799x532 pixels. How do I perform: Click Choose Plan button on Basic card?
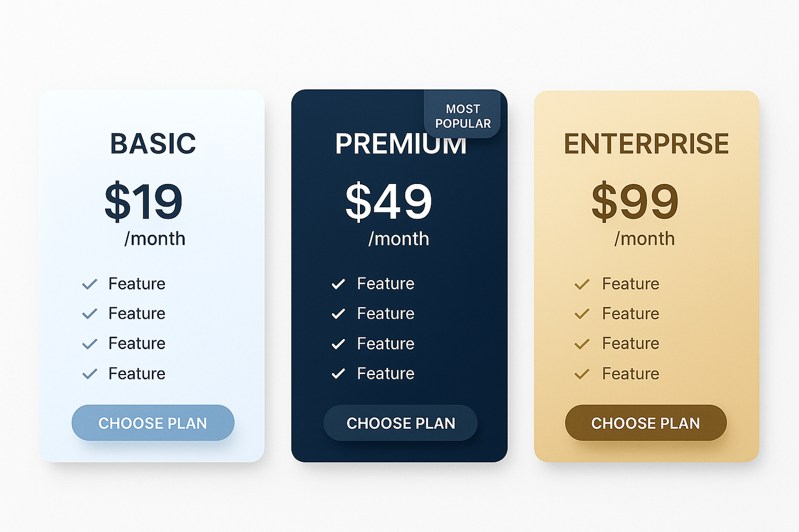[x=153, y=423]
